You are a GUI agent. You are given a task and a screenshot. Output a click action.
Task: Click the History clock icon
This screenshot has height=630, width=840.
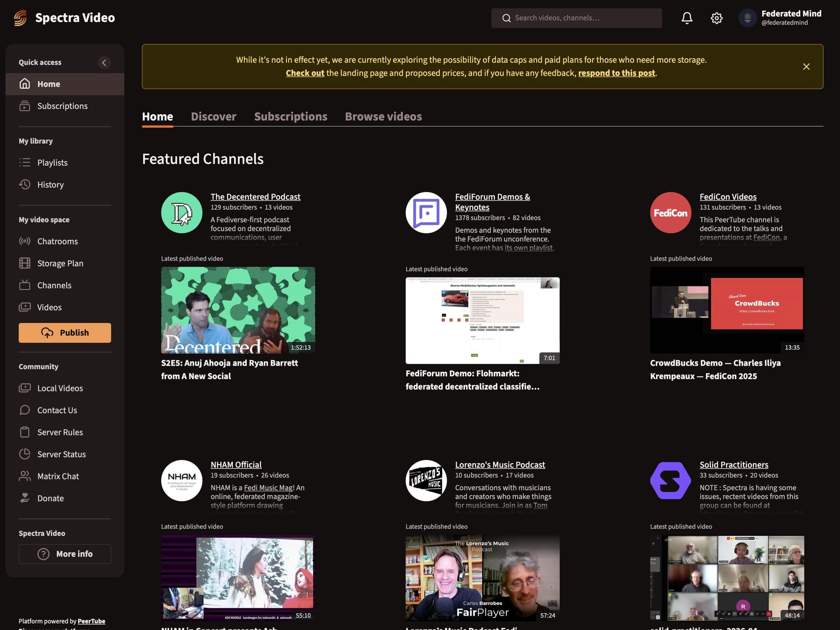point(25,185)
